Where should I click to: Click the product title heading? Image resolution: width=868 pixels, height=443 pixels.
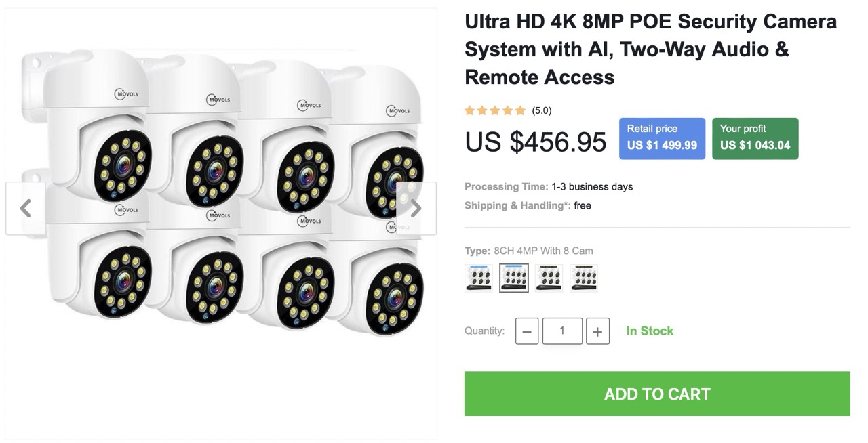pos(650,49)
